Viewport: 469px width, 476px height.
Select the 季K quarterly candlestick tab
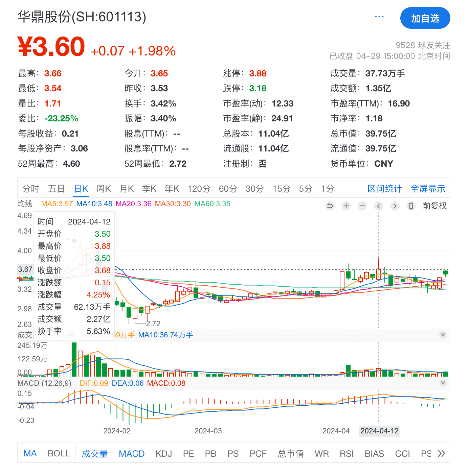point(149,189)
